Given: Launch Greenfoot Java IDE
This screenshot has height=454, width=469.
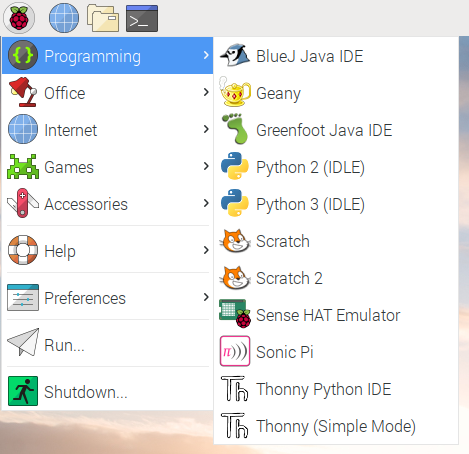Looking at the screenshot, I should click(x=336, y=129).
